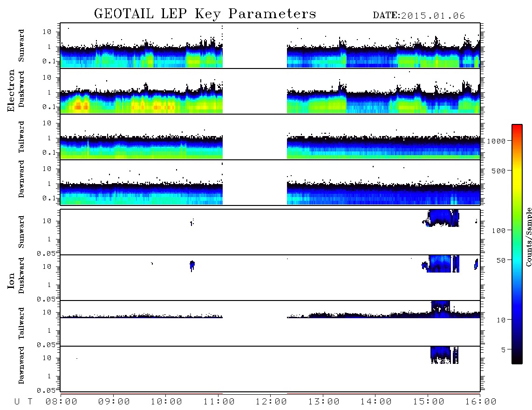This screenshot has width=532, height=410.
Task: Click the vertical 'Ion' group label
Action: coord(11,280)
